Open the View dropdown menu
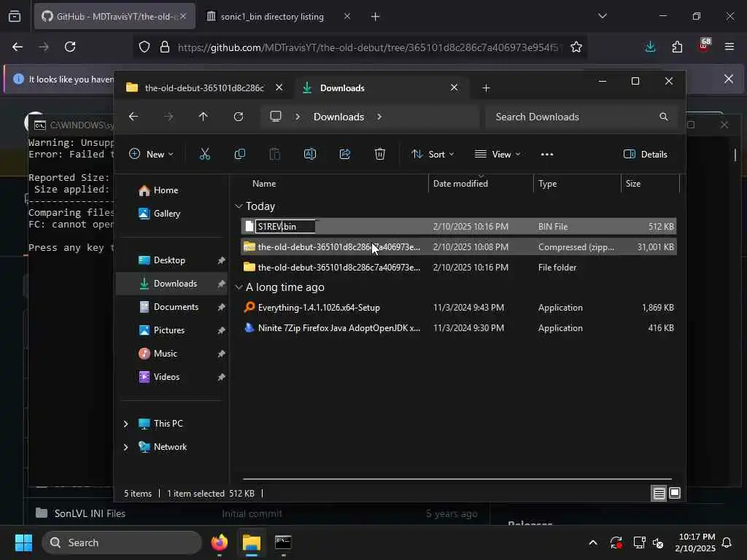 click(498, 154)
